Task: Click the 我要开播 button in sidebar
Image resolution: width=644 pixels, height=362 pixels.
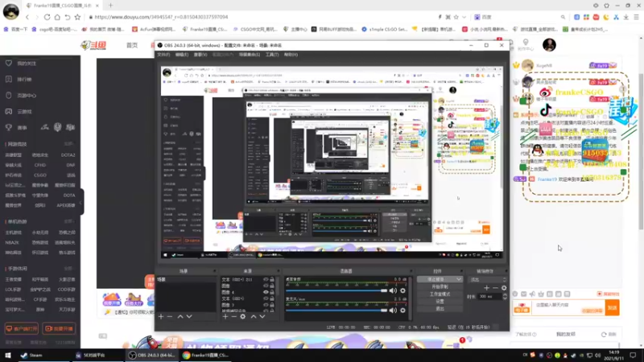Action: point(59,329)
